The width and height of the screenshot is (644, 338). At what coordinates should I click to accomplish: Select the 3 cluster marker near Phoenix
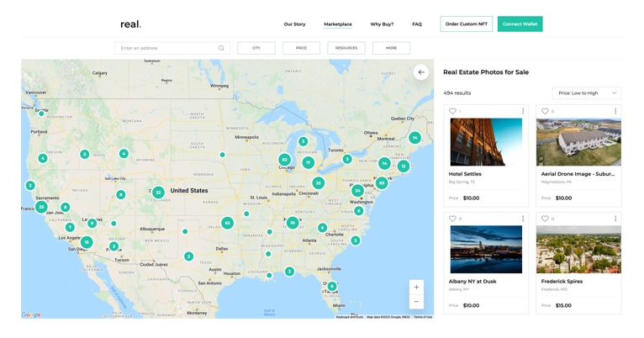coord(113,246)
